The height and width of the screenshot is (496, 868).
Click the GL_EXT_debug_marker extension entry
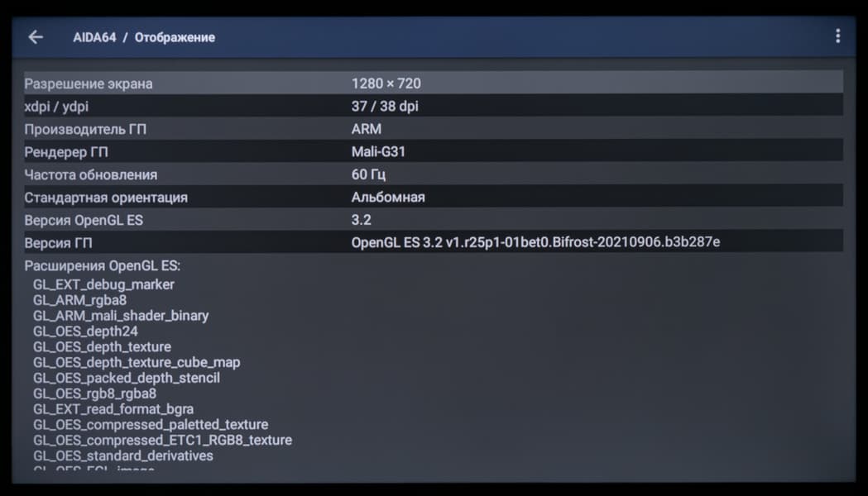(103, 284)
